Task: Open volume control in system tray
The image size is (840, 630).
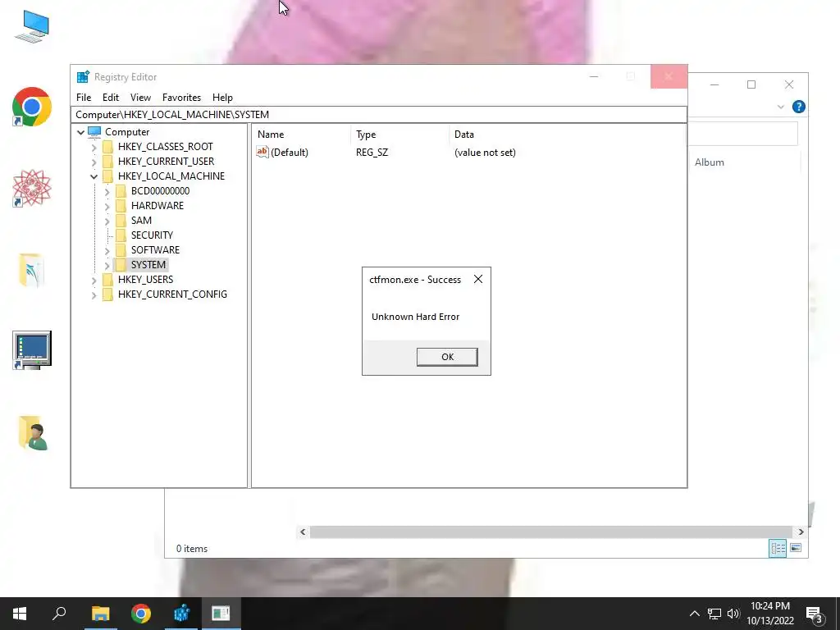Action: click(733, 614)
